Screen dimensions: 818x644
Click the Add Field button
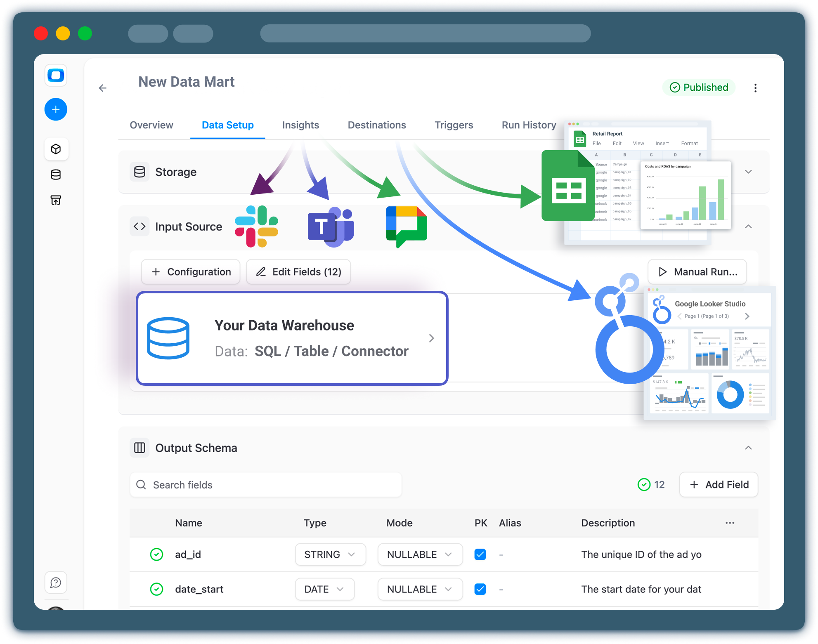(x=718, y=485)
